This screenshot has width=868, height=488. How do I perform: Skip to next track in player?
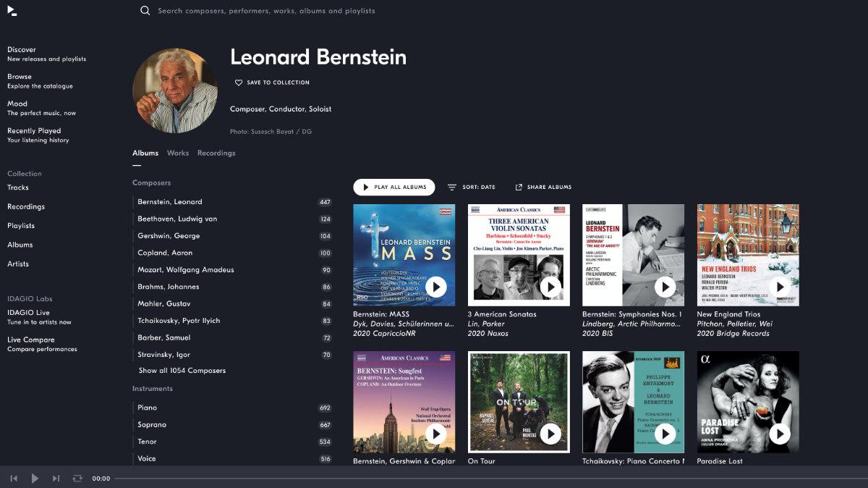56,479
